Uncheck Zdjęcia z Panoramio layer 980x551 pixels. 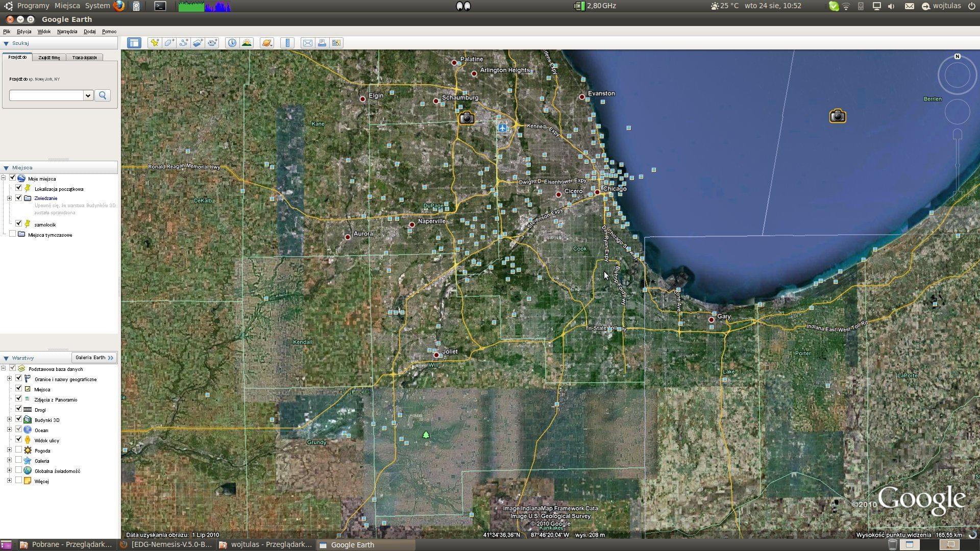click(x=19, y=399)
